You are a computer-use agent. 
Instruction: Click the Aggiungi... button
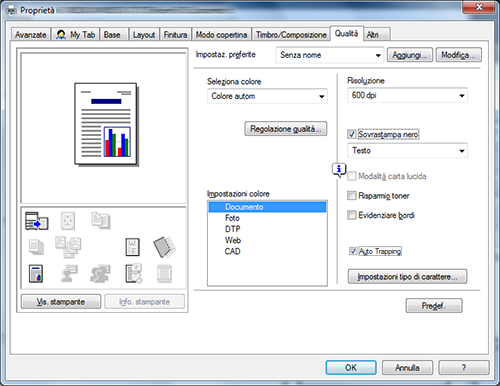[410, 55]
